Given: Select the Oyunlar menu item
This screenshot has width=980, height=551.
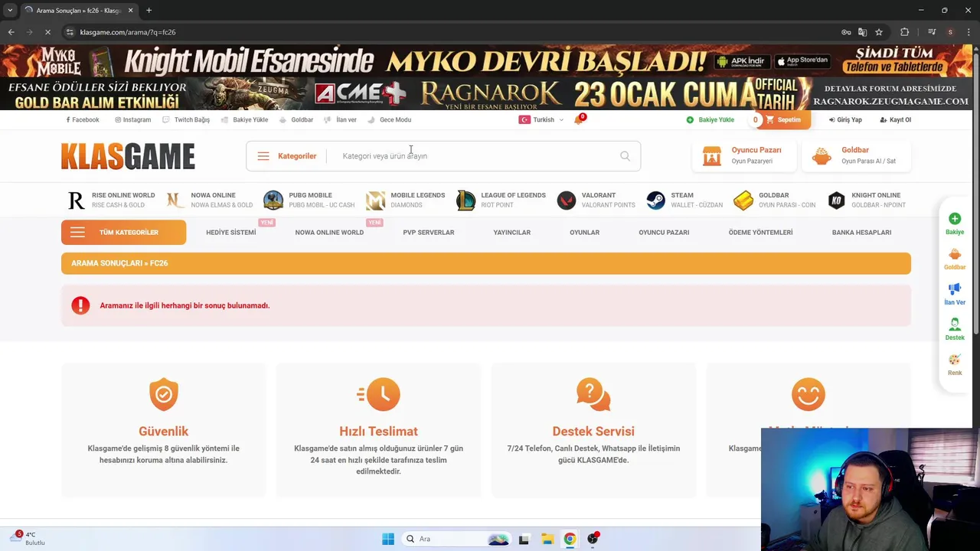Looking at the screenshot, I should [584, 232].
